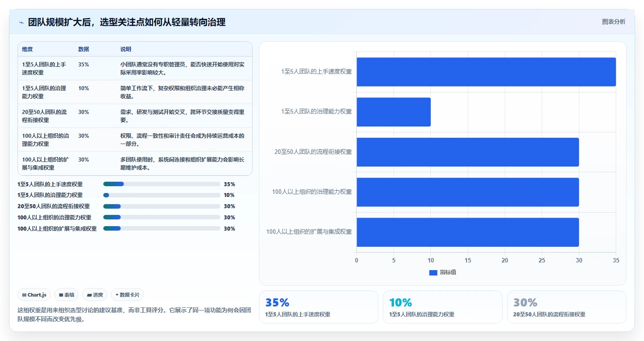Click the footnote paragraph starting 这组权重

coord(134,315)
